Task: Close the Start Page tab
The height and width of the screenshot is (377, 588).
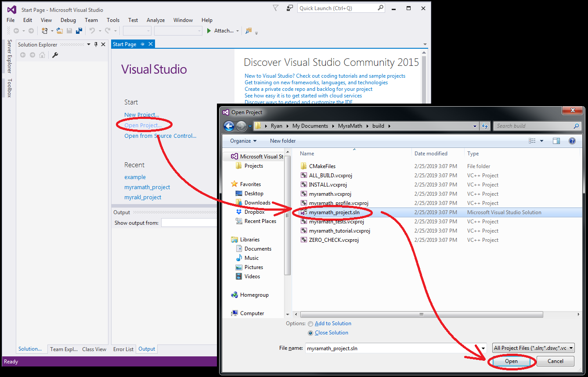Action: tap(151, 44)
